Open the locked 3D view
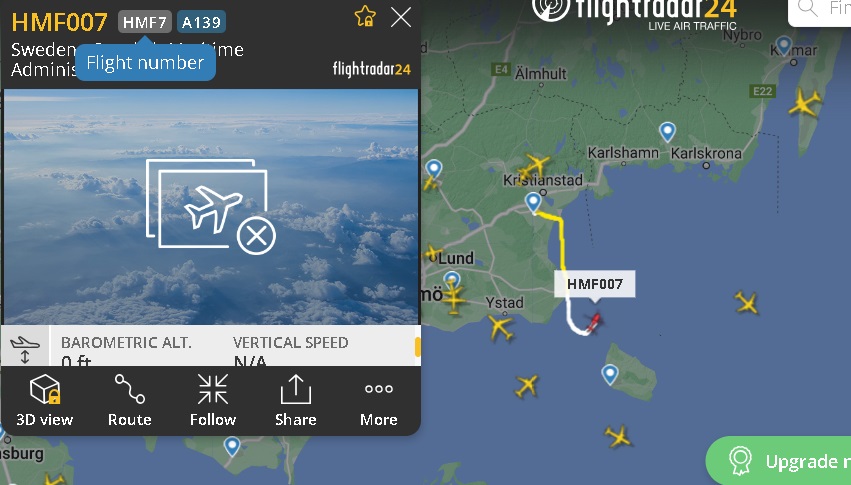 (x=45, y=401)
